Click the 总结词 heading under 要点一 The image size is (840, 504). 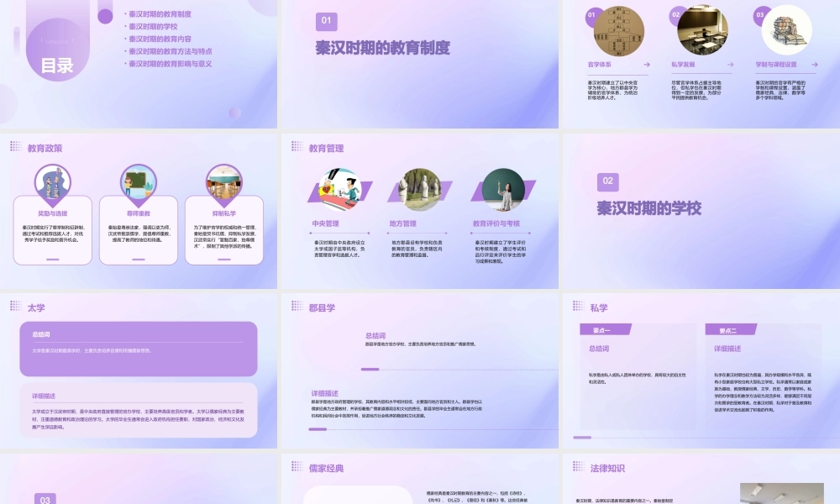[x=598, y=349]
